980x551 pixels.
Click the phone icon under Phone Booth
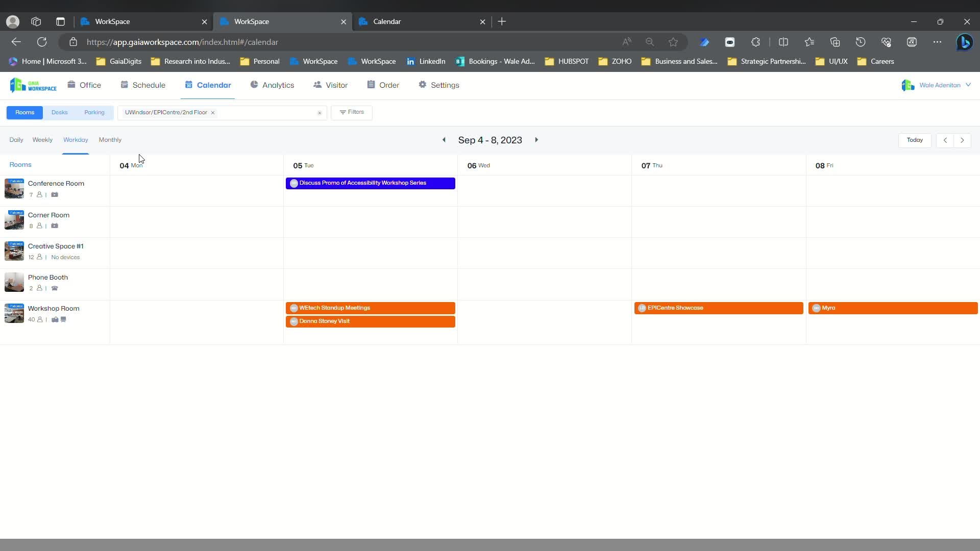coord(55,289)
